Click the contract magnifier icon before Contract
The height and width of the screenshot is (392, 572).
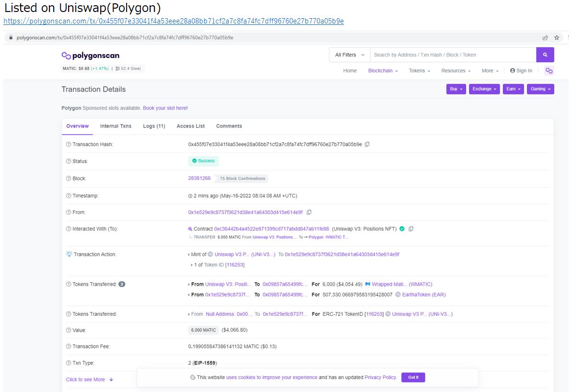coord(190,229)
